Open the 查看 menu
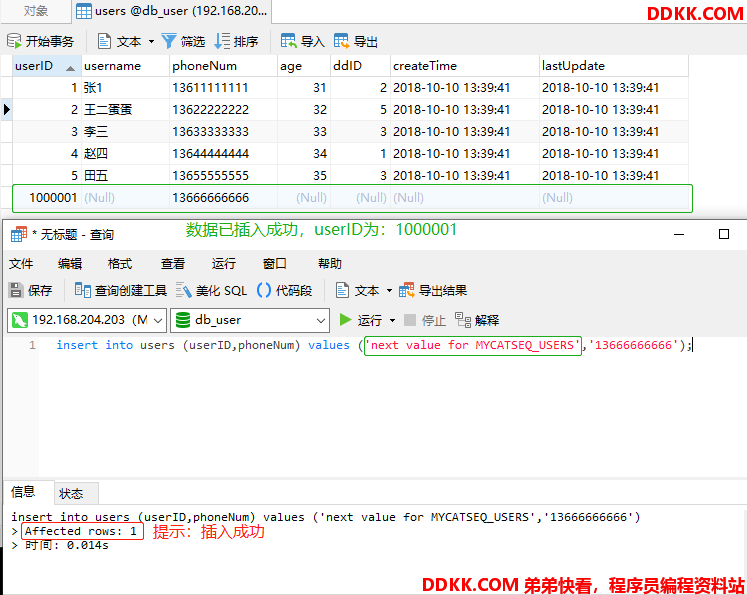747x595 pixels. coord(172,263)
